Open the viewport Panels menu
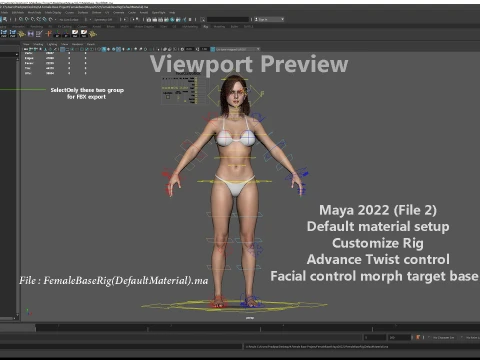 (x=91, y=44)
